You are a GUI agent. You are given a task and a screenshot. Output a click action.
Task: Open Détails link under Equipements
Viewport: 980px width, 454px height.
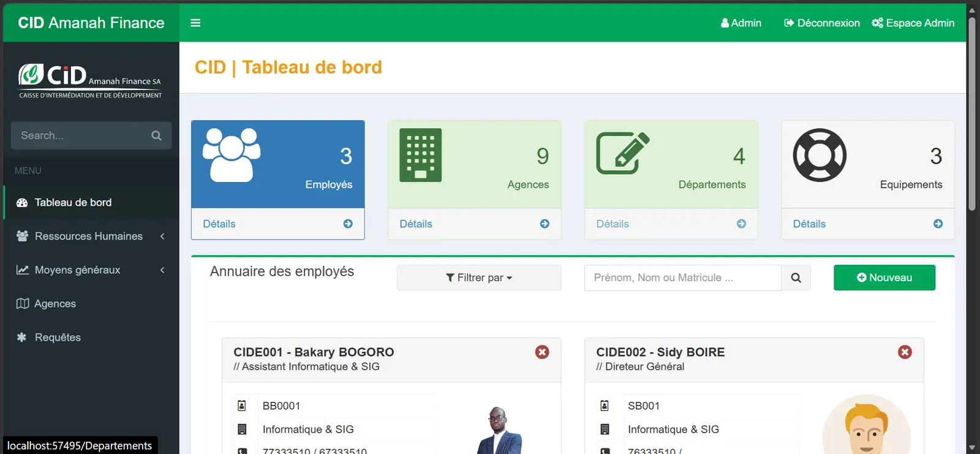point(809,224)
